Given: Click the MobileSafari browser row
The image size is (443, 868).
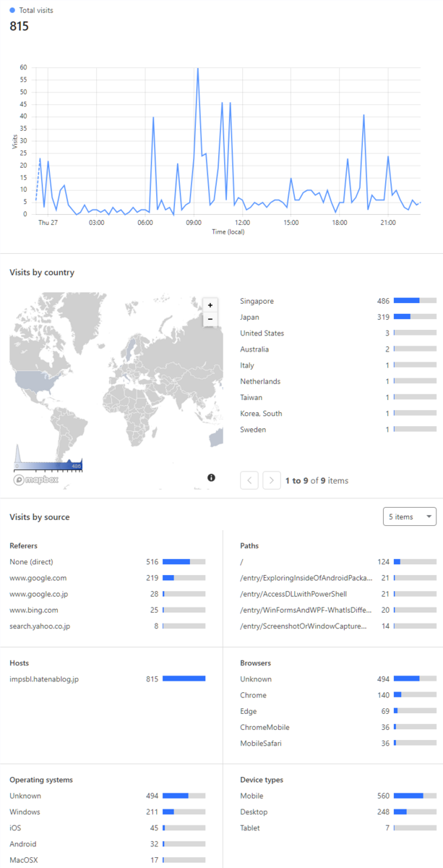Looking at the screenshot, I should [338, 743].
